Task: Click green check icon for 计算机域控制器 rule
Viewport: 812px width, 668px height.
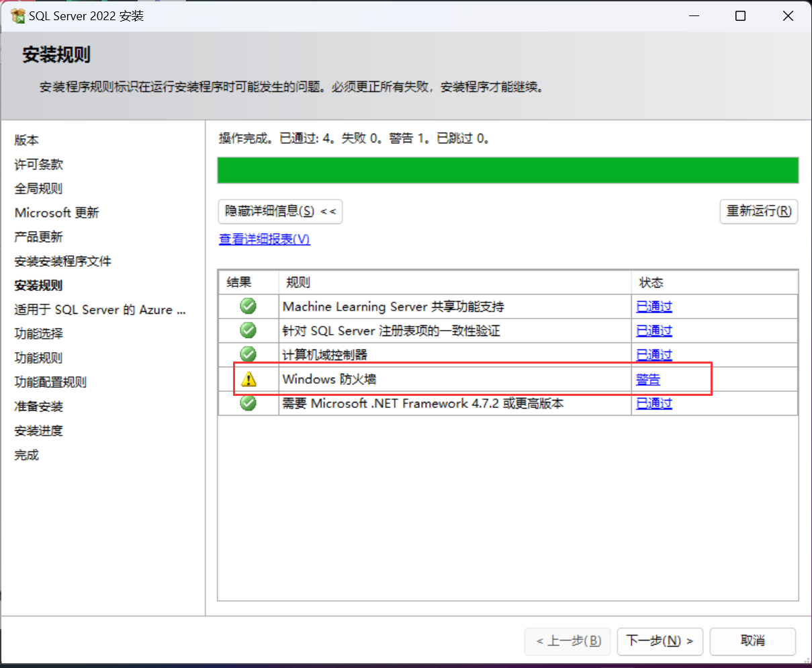Action: 249,354
